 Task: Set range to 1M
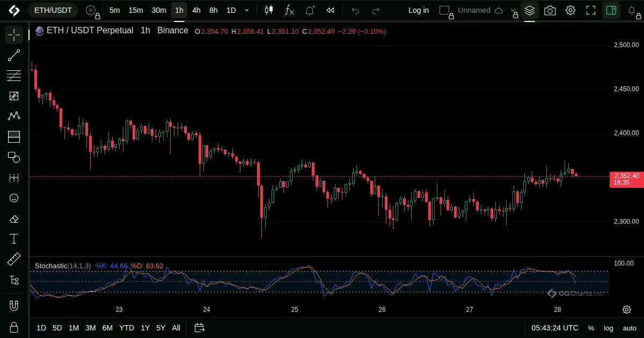coord(74,328)
